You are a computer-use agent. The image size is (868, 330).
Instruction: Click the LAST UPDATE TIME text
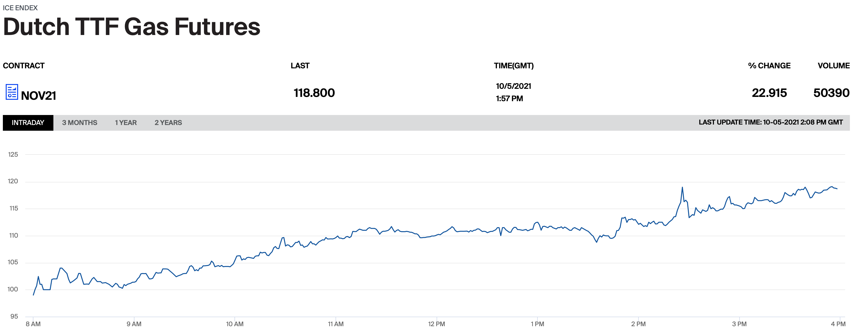tap(771, 122)
